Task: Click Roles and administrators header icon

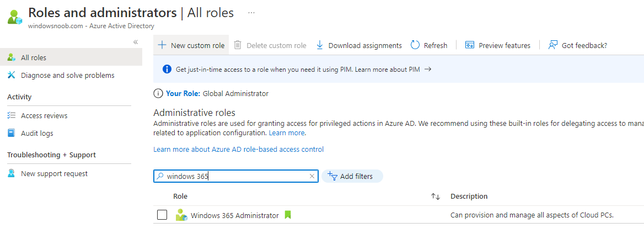Action: coord(15,17)
